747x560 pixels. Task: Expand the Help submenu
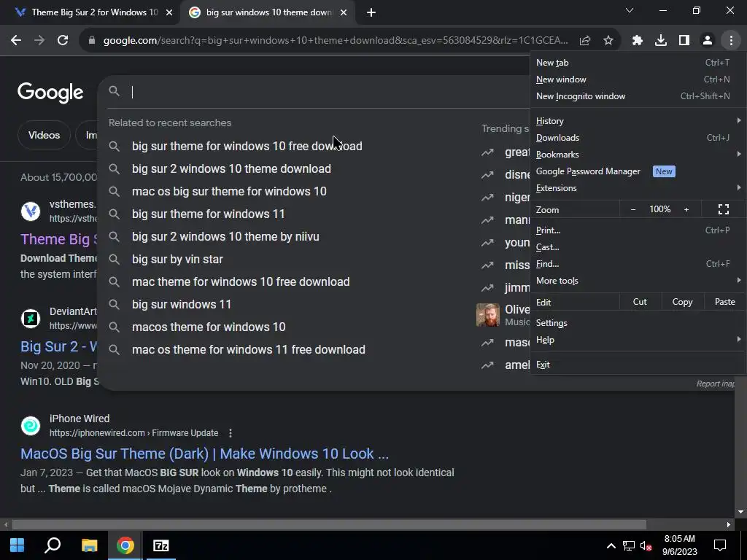click(x=638, y=340)
